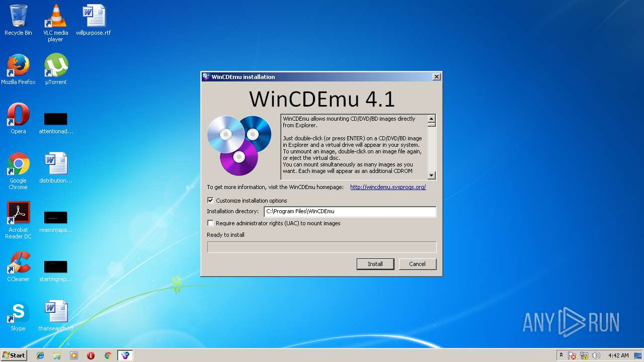Click the taskbar clock showing 4:42 AM

(x=618, y=355)
